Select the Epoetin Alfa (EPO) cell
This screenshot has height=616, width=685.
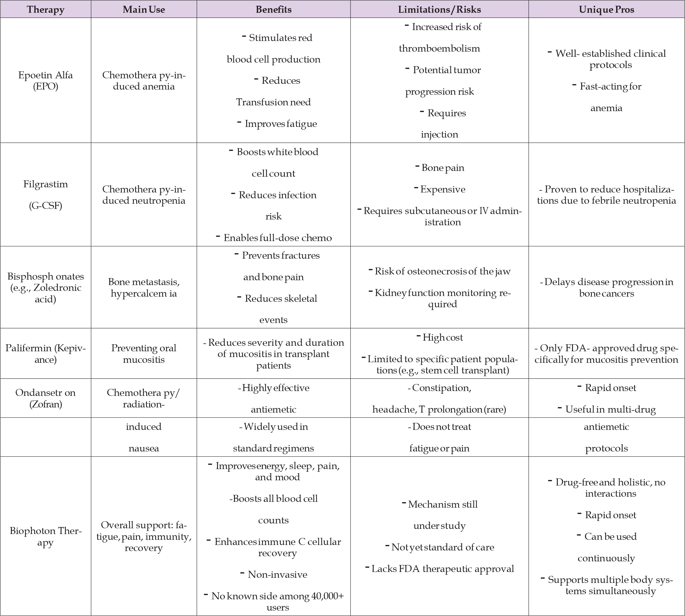(x=45, y=80)
